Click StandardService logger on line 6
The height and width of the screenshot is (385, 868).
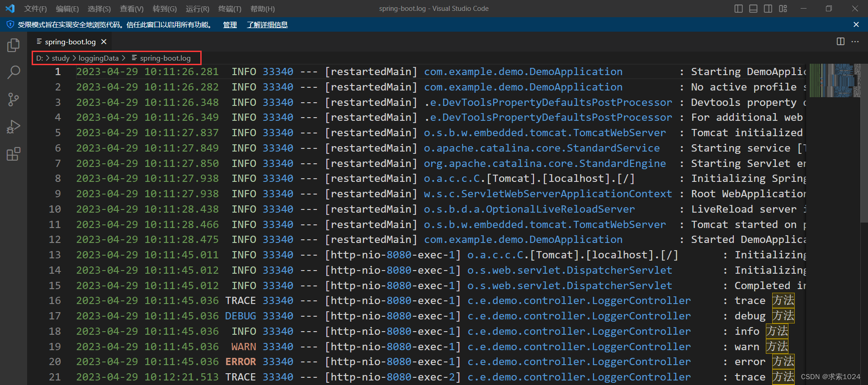click(x=542, y=148)
